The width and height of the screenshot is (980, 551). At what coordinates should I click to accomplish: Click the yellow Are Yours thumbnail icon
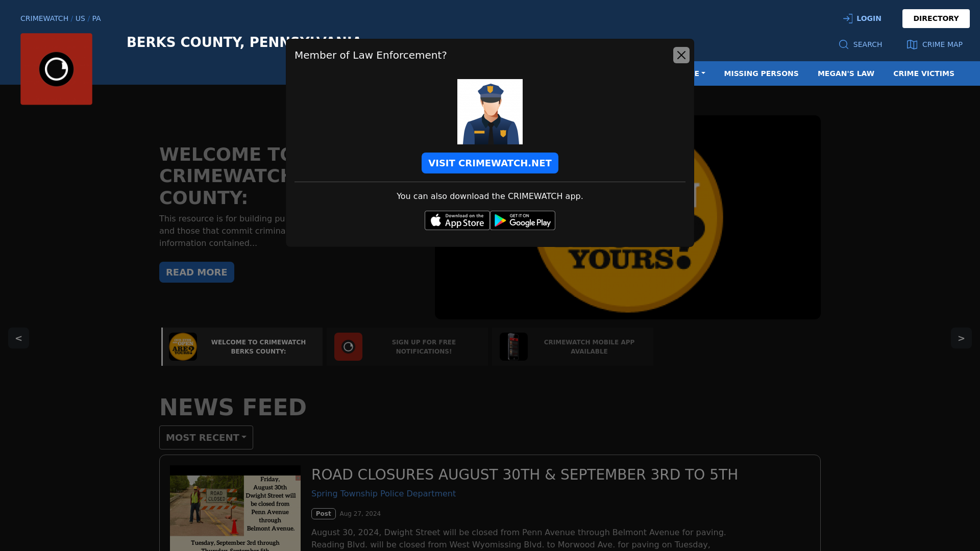(183, 347)
